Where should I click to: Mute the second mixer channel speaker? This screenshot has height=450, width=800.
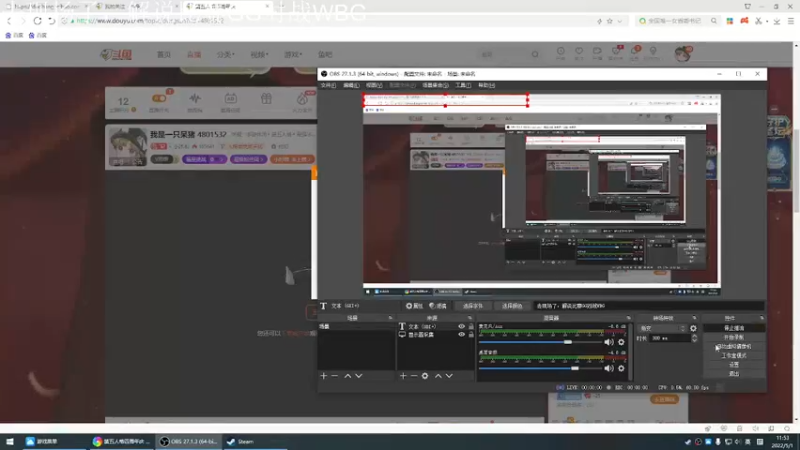coord(609,368)
